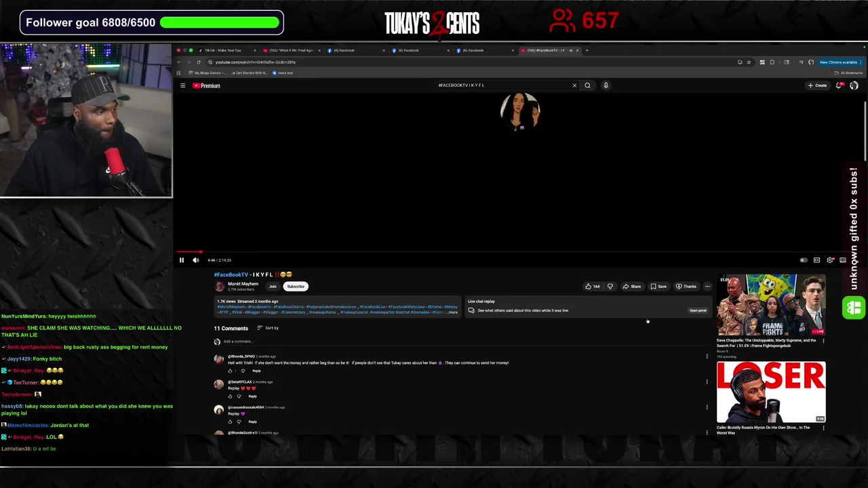Open the YouTube hamburger guide menu

click(182, 85)
